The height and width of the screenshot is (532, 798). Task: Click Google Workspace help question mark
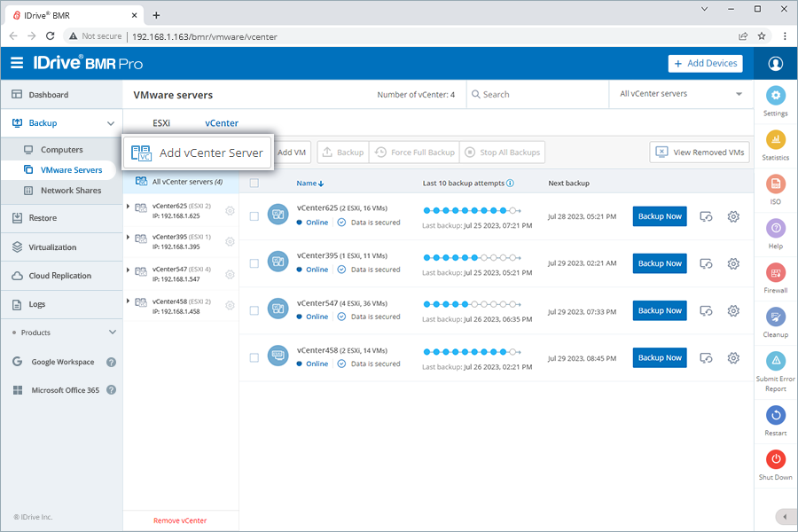click(111, 362)
